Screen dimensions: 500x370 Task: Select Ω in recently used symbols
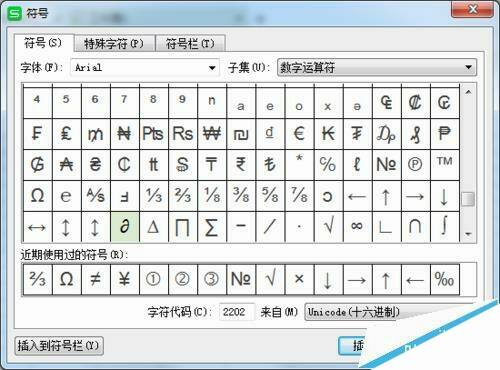[x=66, y=279]
